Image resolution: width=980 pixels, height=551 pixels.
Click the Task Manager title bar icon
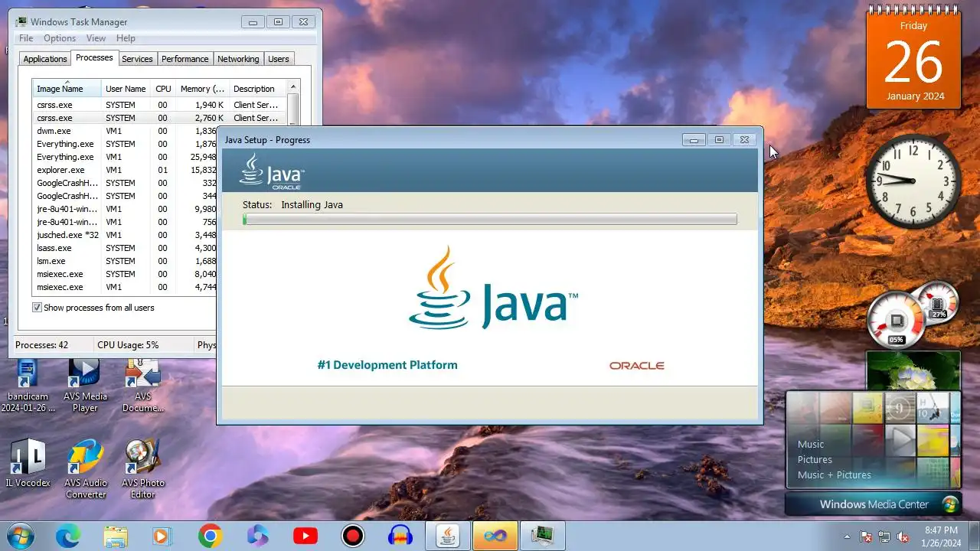click(21, 22)
